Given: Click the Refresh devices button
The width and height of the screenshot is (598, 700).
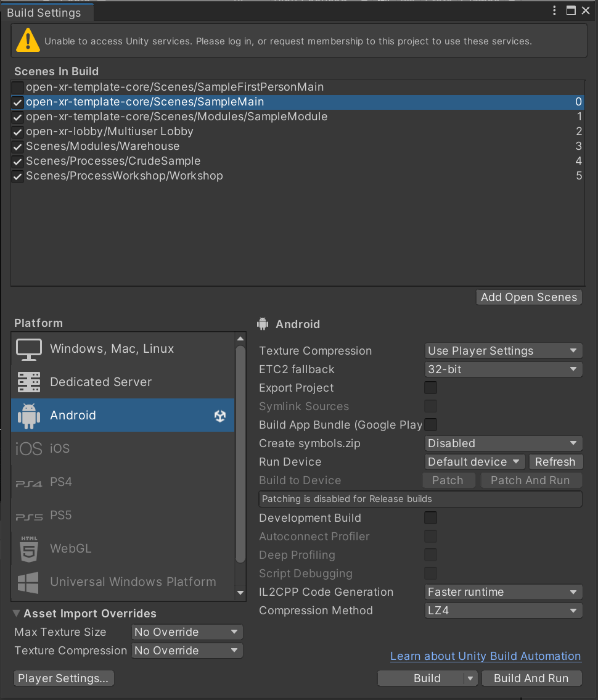Looking at the screenshot, I should point(555,461).
